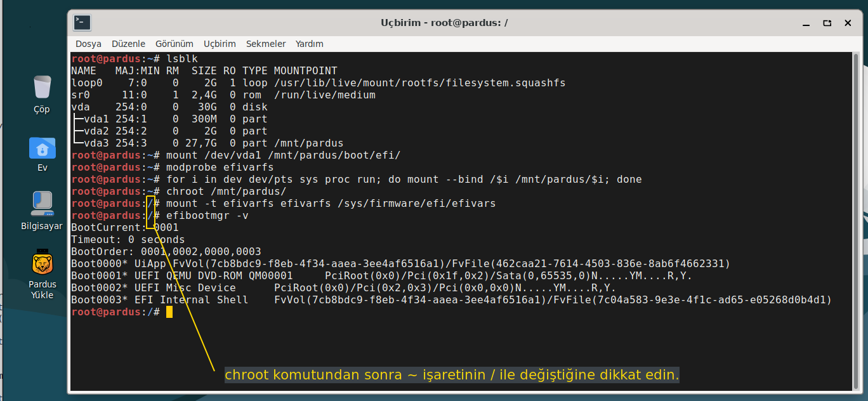The height and width of the screenshot is (401, 868).
Task: Click the 'vda2' partition row
Action: coord(169,131)
